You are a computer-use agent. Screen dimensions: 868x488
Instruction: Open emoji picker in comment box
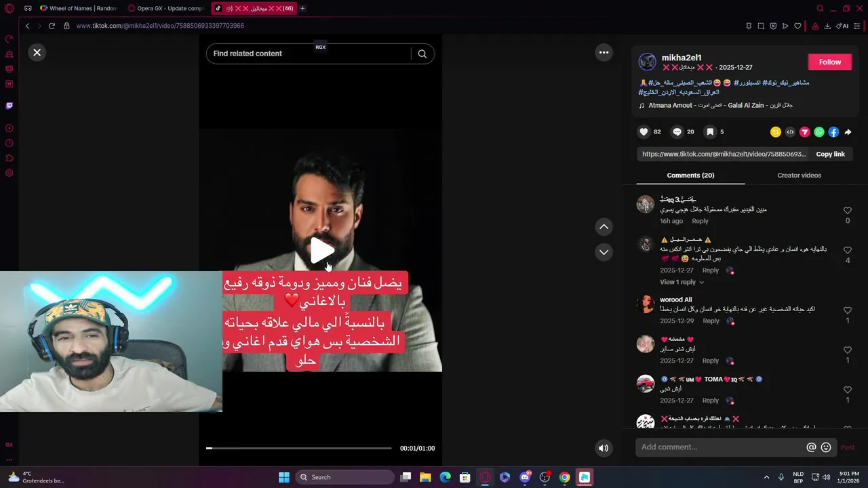pos(826,447)
